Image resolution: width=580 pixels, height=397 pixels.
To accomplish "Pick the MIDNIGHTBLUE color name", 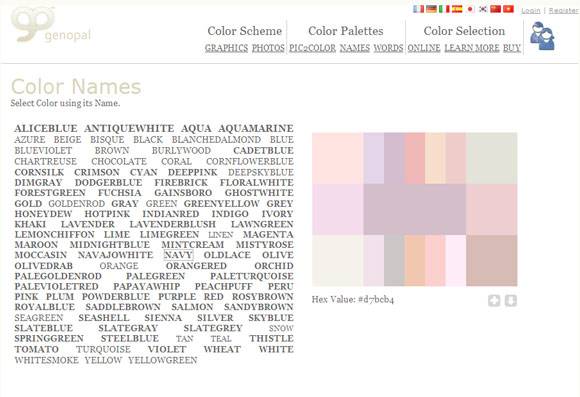I will pyautogui.click(x=110, y=245).
